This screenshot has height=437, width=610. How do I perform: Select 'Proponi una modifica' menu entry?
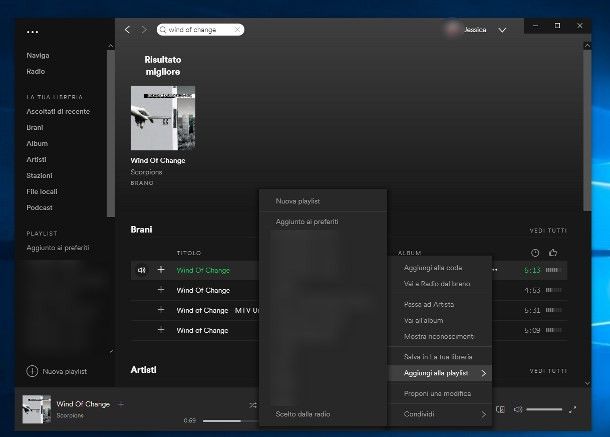coord(440,393)
